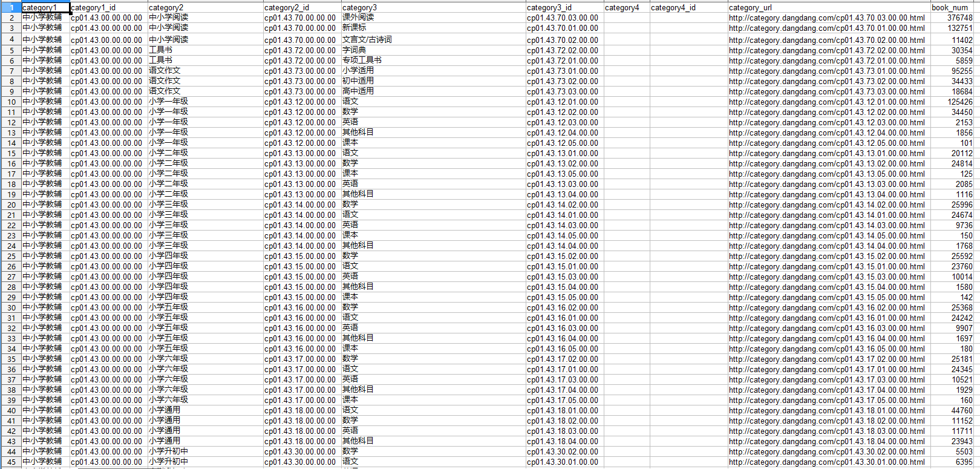The image size is (980, 469).
Task: Click URL ending cp01.43.70.01.00.00.html
Action: [x=829, y=28]
